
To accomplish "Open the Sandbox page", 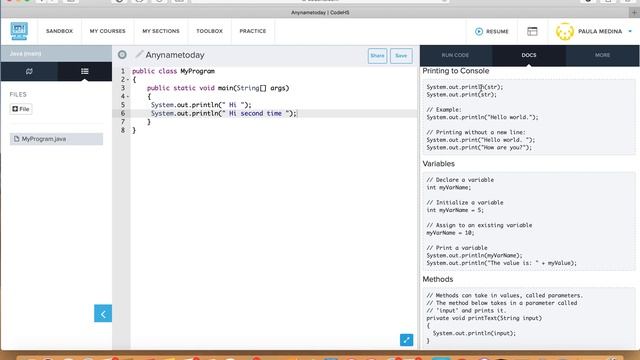I will 60,31.
